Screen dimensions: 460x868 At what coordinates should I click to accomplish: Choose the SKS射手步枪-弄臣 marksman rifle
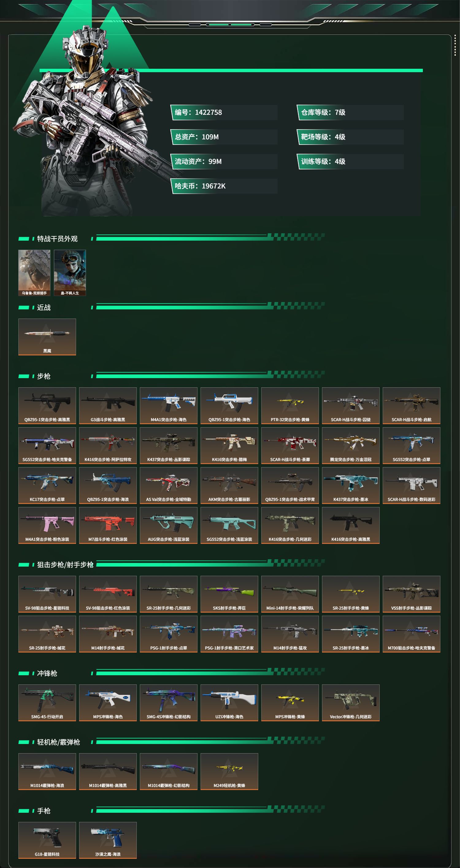click(229, 594)
